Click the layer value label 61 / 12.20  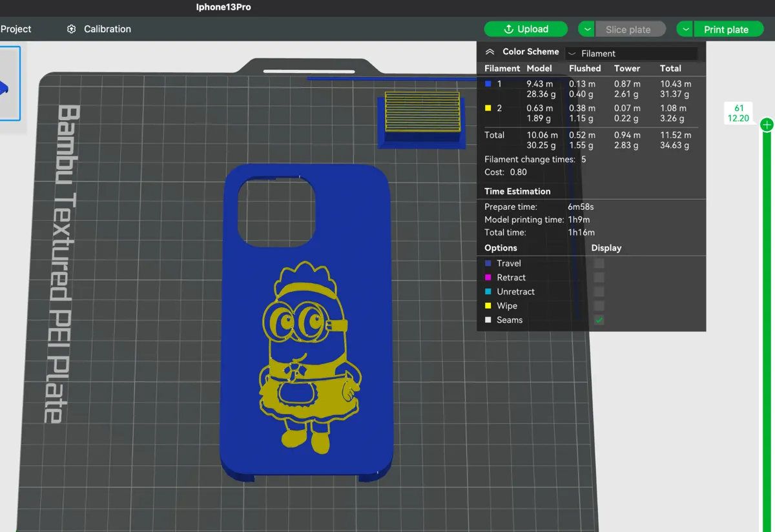click(x=738, y=113)
